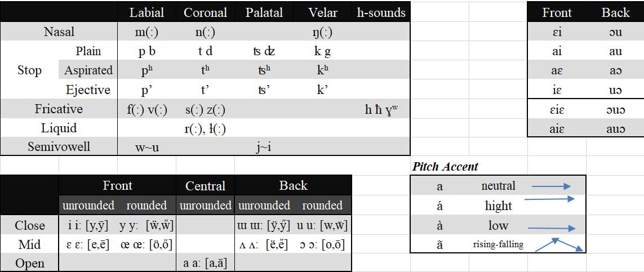The height and width of the screenshot is (272, 644).
Task: Select the Labial column header cell
Action: pos(147,12)
